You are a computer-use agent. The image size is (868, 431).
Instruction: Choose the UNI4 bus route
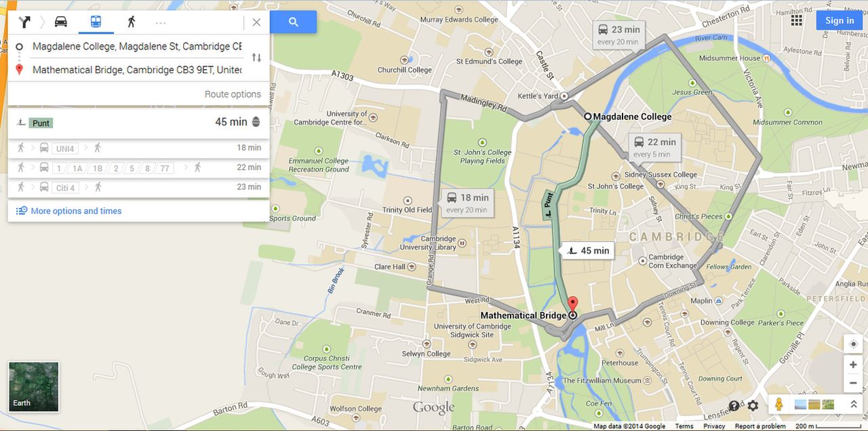click(x=138, y=148)
